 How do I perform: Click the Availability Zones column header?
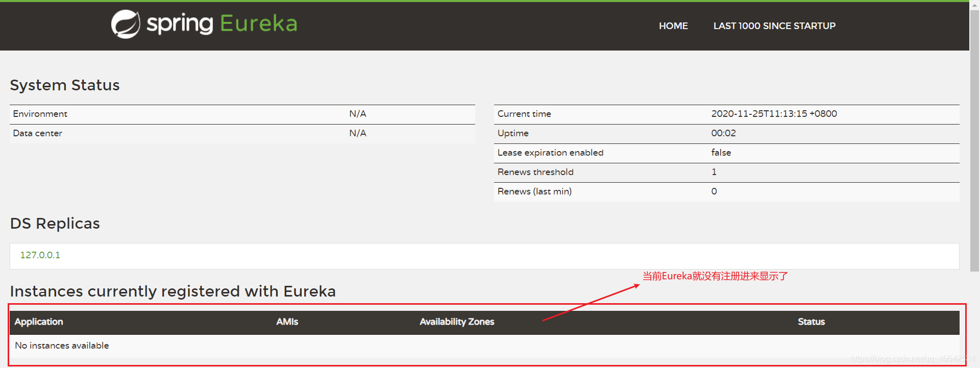point(457,322)
